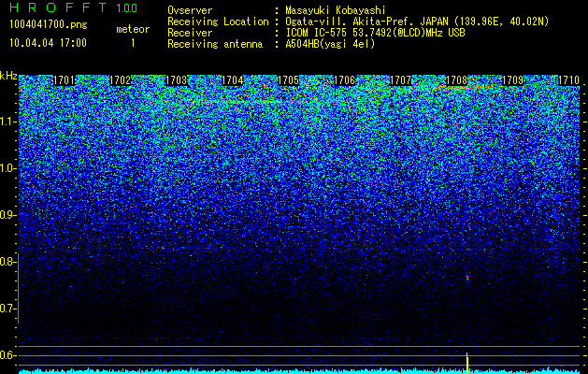
Task: Click the Receiving antenna label
Action: pos(215,44)
